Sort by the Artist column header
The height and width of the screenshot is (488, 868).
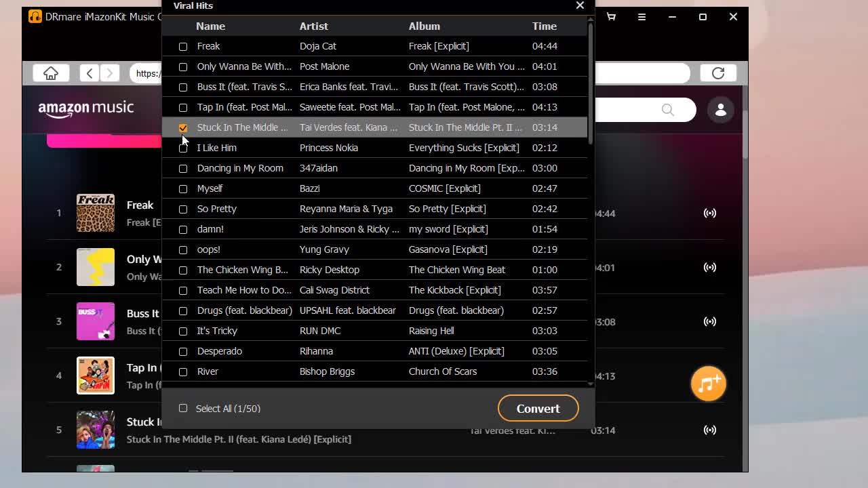[x=313, y=26]
